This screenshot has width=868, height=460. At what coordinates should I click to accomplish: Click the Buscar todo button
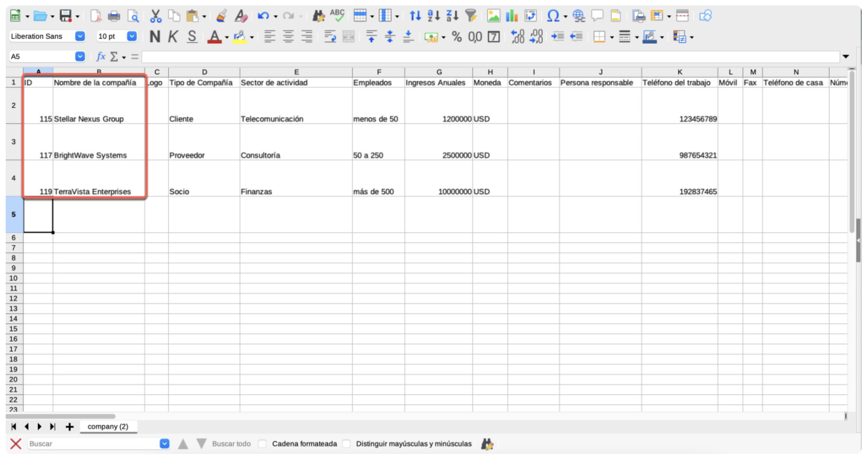coord(231,444)
